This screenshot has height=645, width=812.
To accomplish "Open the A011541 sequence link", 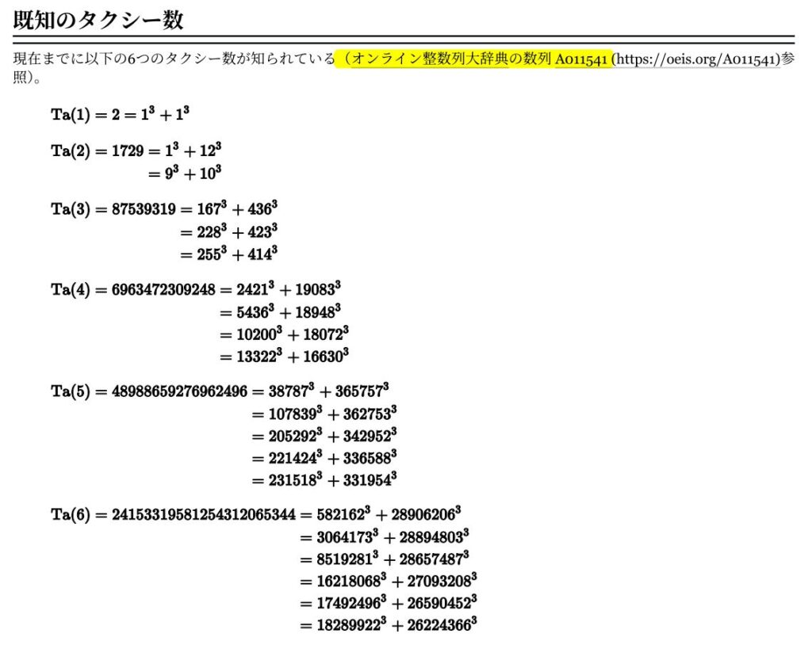I will click(582, 60).
